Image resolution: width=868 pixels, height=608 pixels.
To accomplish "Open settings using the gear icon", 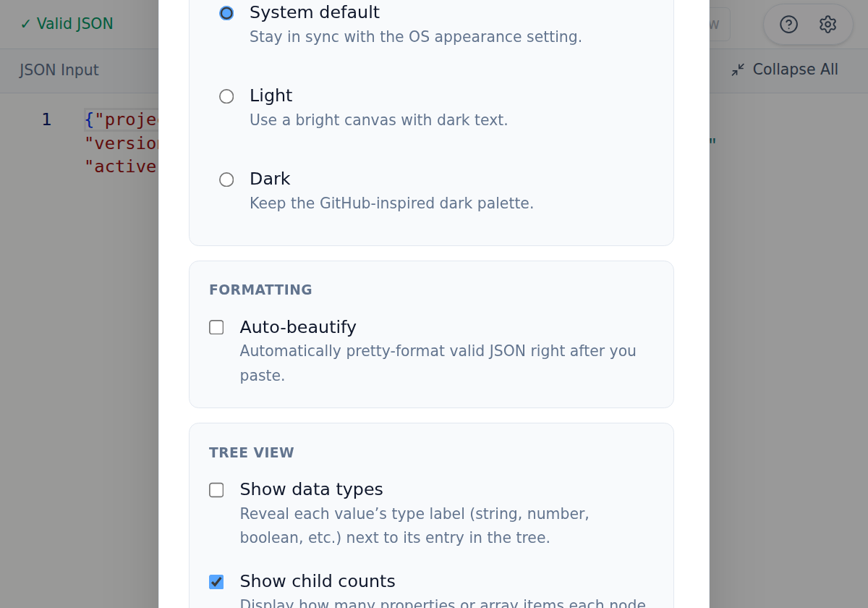I will coord(827,24).
